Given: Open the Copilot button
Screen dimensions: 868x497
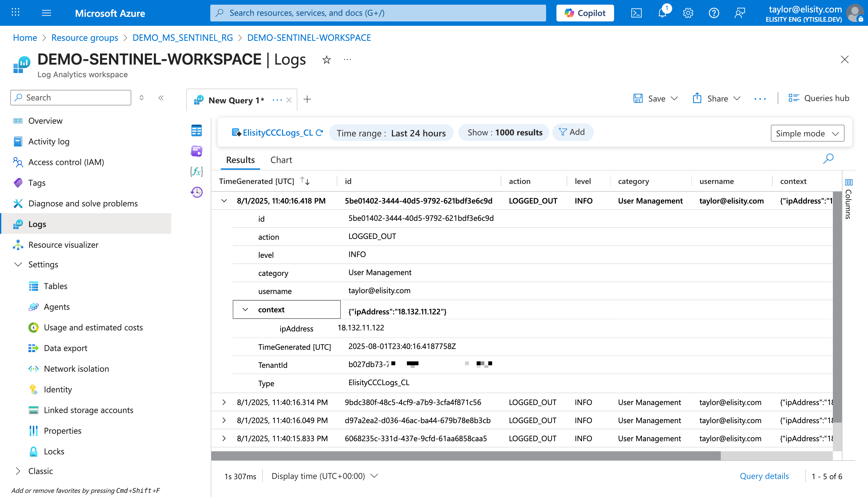Looking at the screenshot, I should pyautogui.click(x=585, y=13).
